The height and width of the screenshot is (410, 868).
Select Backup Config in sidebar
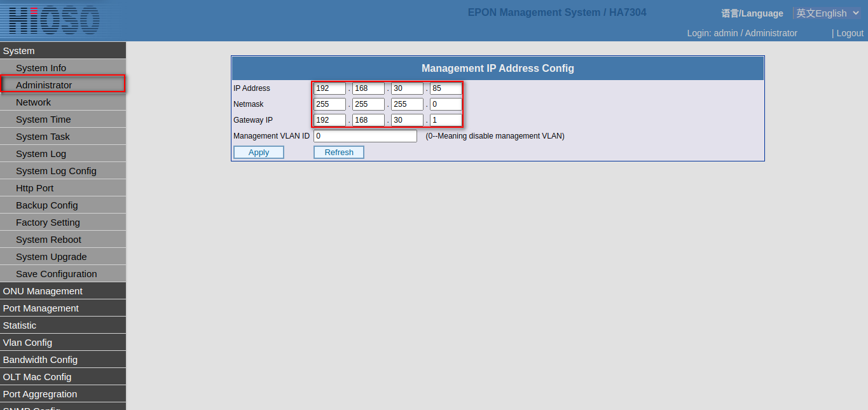(47, 205)
